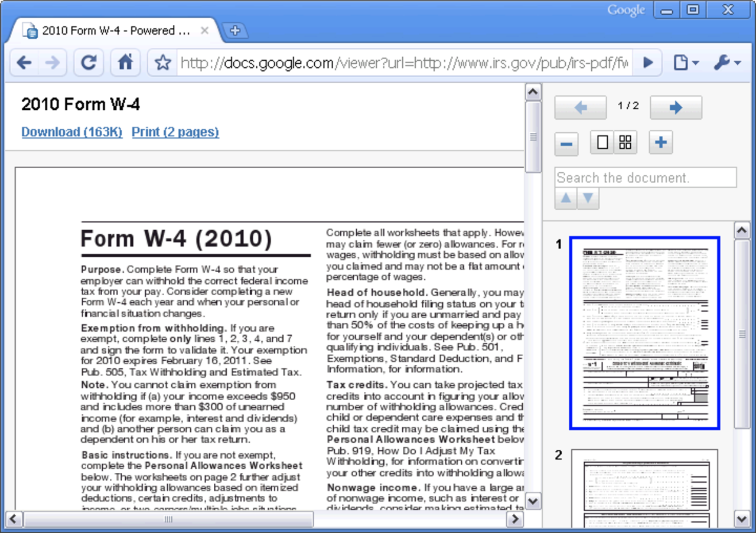Open the page actions document icon menu
This screenshot has width=756, height=533.
pyautogui.click(x=680, y=63)
